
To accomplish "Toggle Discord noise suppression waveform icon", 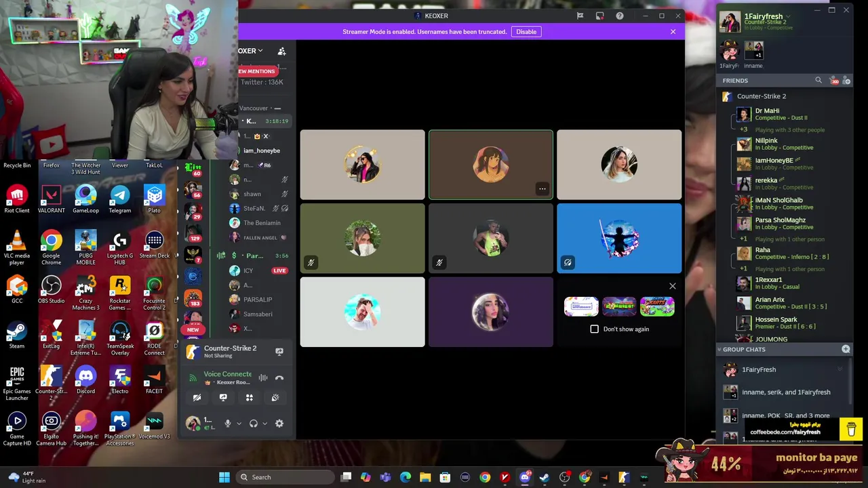I will (x=263, y=378).
